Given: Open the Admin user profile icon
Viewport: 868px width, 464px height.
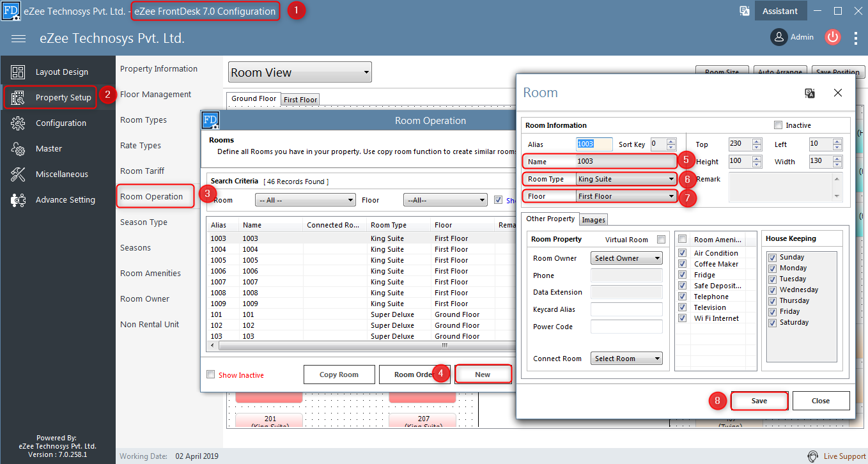Looking at the screenshot, I should tap(779, 37).
